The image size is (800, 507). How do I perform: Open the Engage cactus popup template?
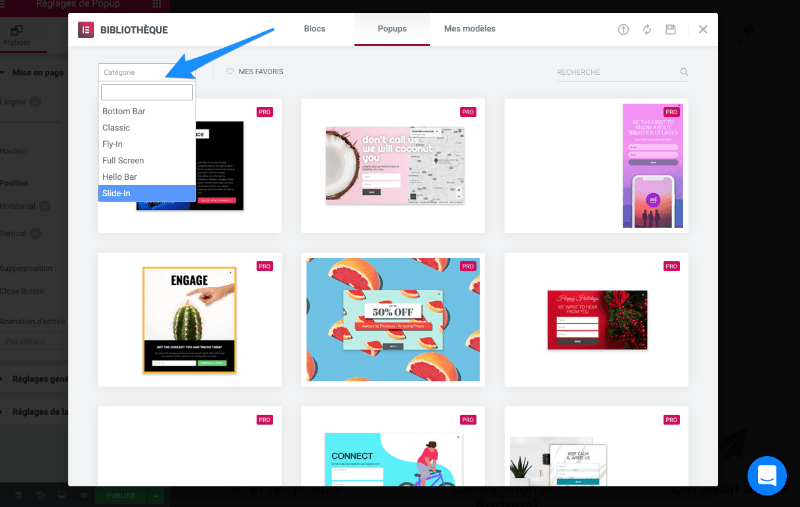189,320
